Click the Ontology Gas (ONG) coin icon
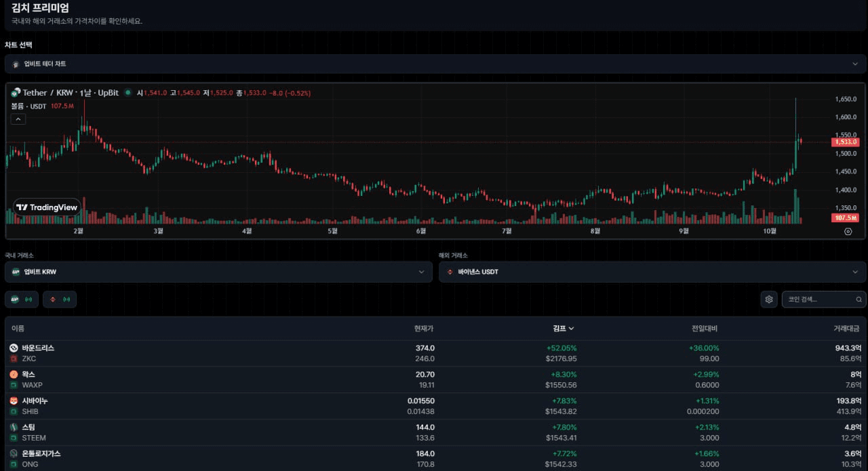Image resolution: width=868 pixels, height=471 pixels. point(14,453)
